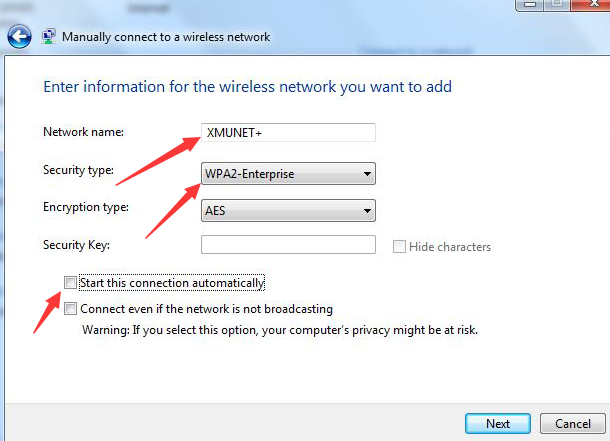Open the Security type WPA2-Enterprise dropdown
Screen dimensions: 610x441
point(288,175)
